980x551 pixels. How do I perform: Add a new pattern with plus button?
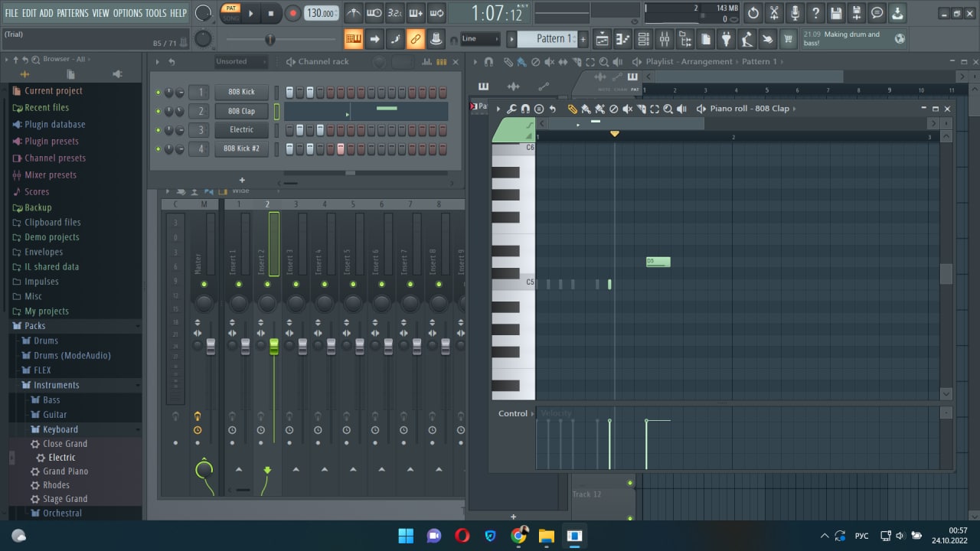[583, 39]
